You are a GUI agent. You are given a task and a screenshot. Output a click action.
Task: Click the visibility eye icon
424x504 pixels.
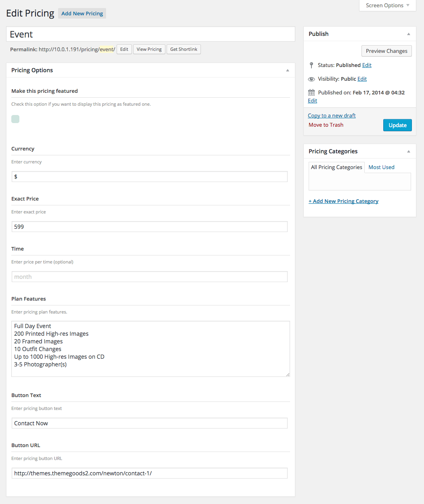coord(311,79)
